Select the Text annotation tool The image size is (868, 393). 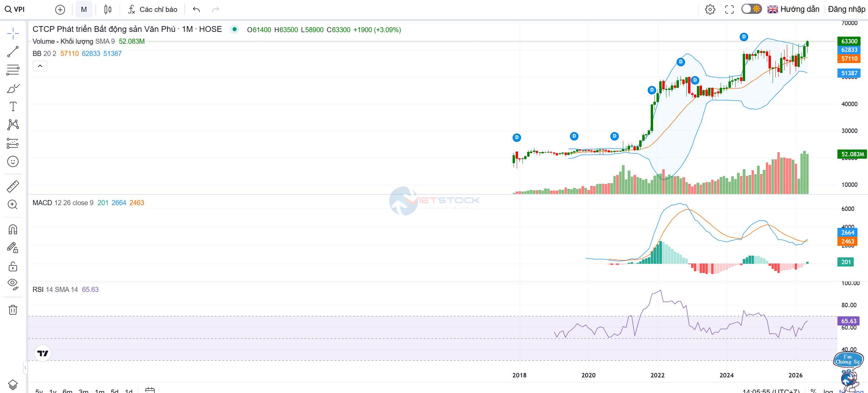click(x=13, y=107)
